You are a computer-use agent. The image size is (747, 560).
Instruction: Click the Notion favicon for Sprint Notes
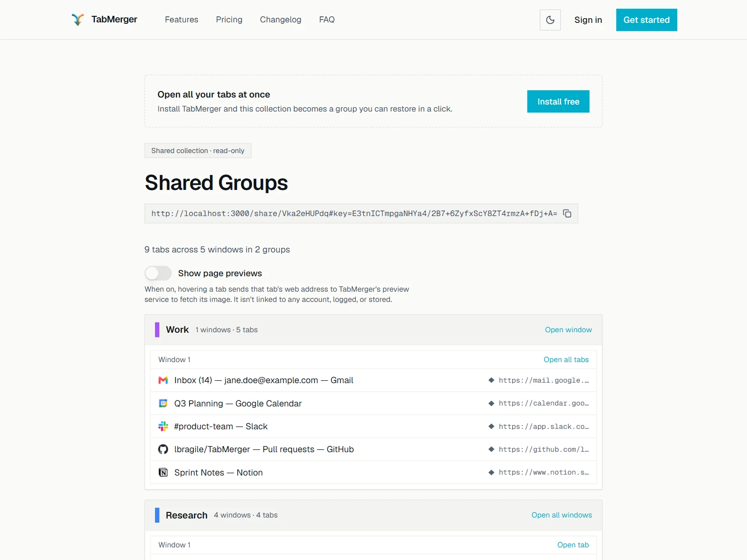pos(163,472)
